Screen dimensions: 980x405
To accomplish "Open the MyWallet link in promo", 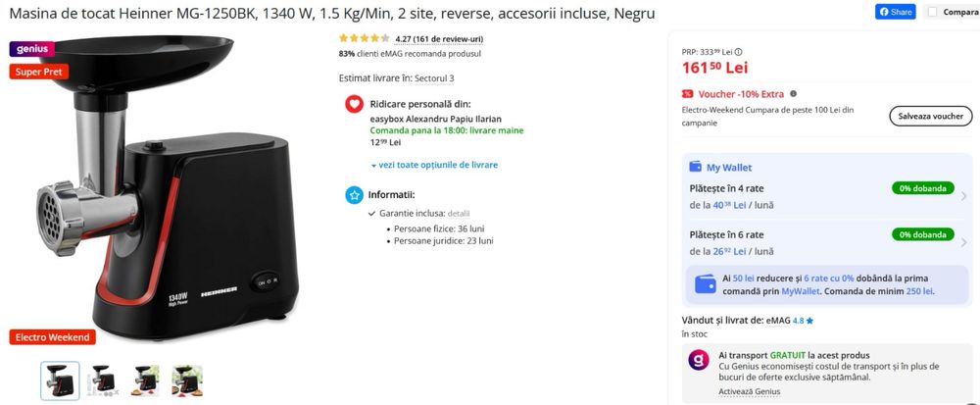I will pyautogui.click(x=801, y=291).
